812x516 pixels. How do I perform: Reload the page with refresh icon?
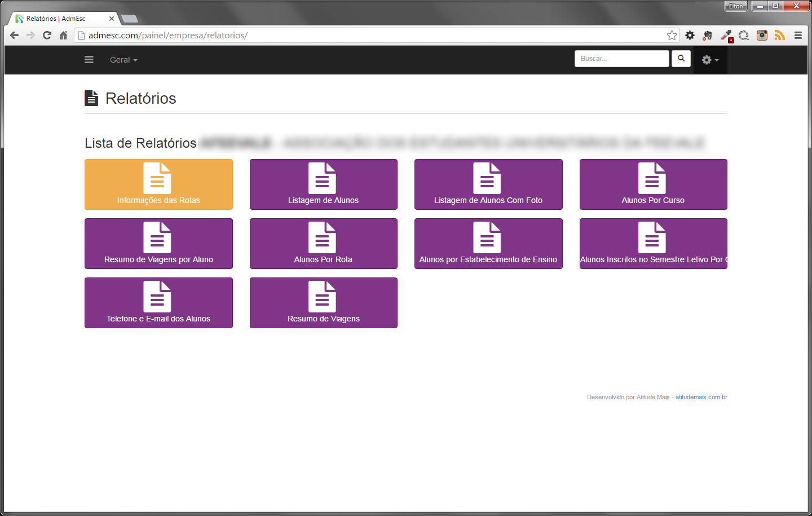click(47, 36)
